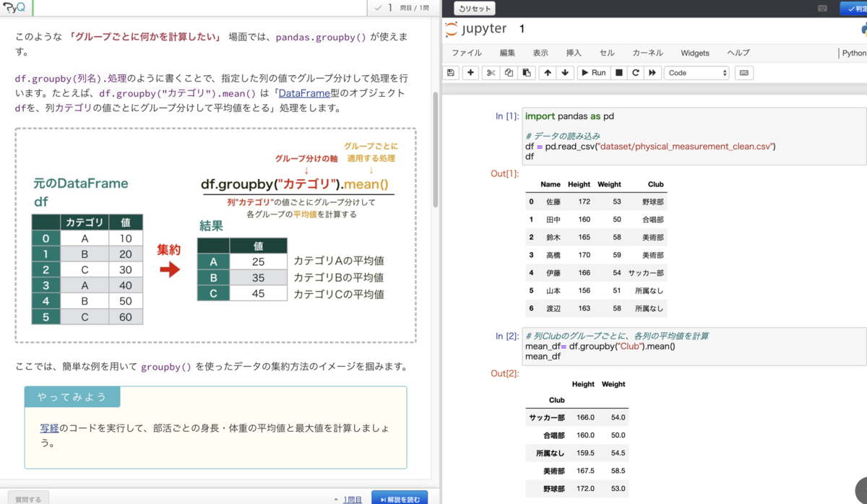The width and height of the screenshot is (867, 504).
Task: Open the 表示 menu
Action: [540, 53]
